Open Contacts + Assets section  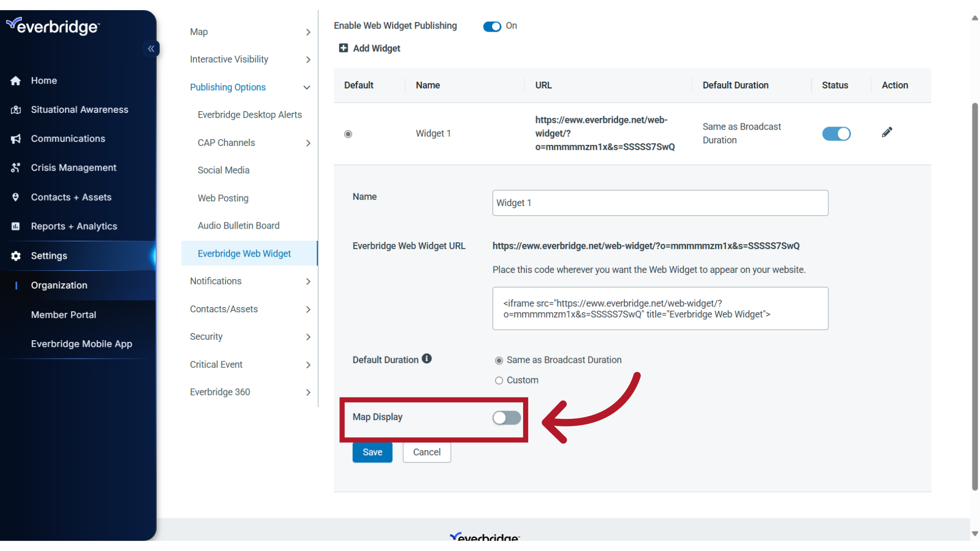coord(71,197)
